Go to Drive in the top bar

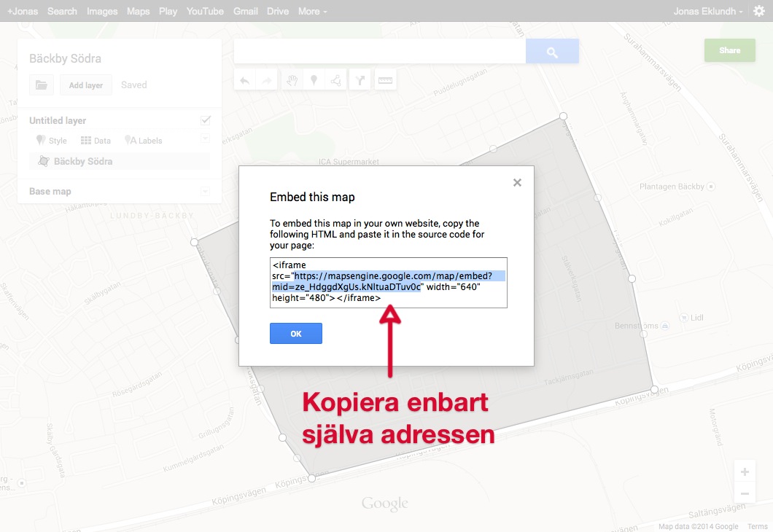(x=278, y=12)
